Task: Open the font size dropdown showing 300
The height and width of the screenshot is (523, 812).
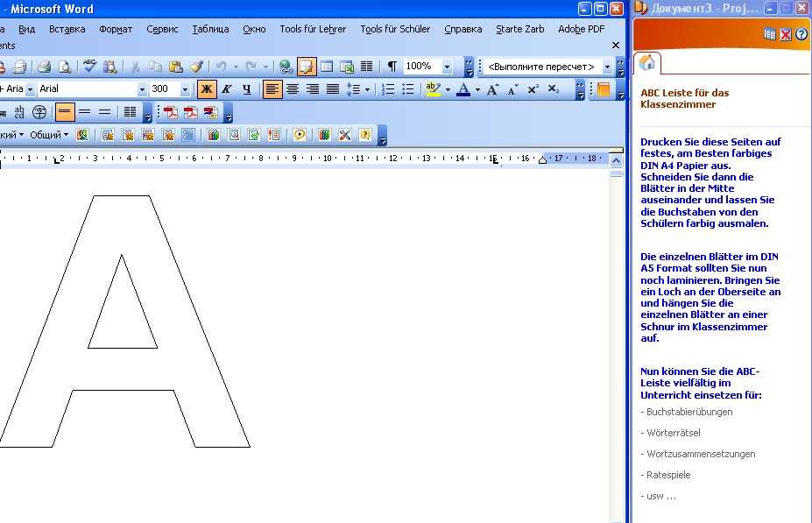Action: pos(185,89)
